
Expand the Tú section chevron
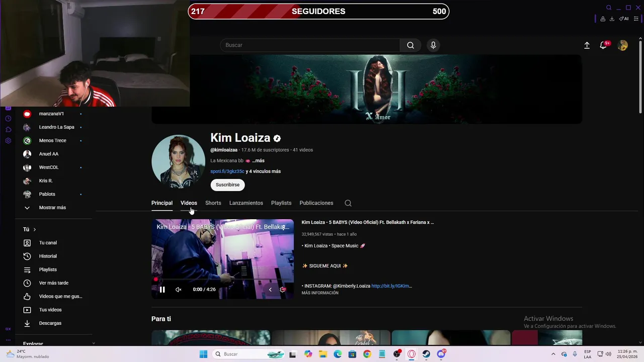(x=35, y=229)
